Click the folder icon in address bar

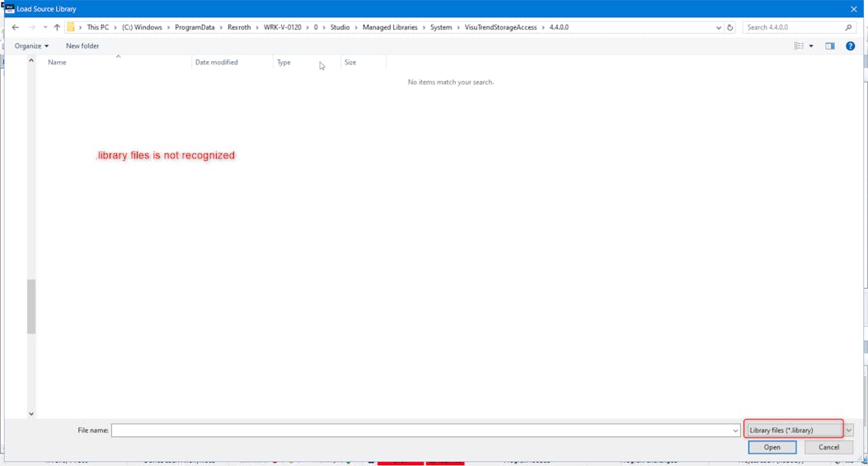point(71,27)
